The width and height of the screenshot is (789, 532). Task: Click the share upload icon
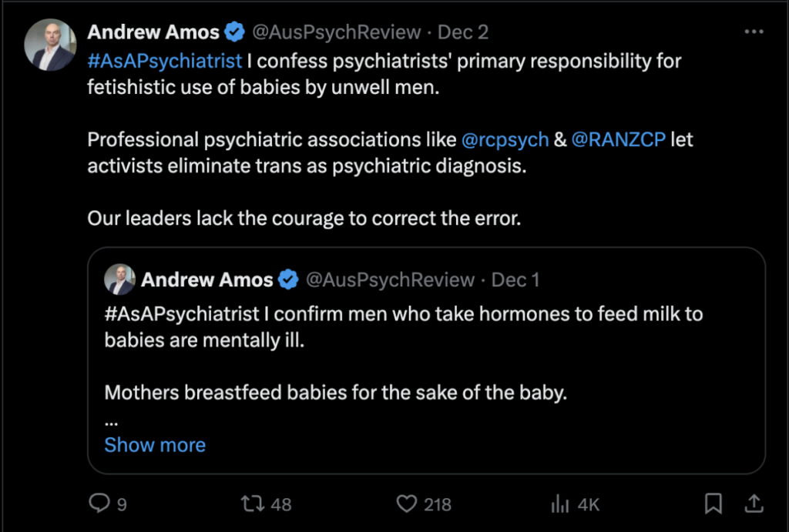click(752, 504)
